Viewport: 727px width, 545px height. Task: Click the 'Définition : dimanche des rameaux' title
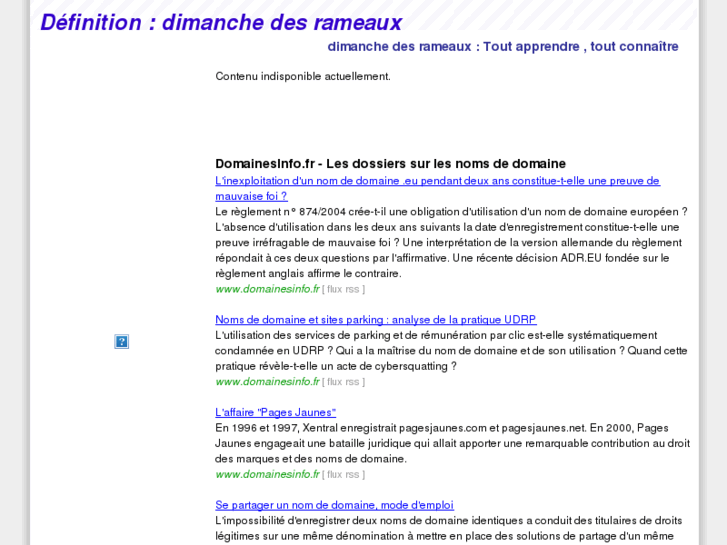[x=221, y=22]
